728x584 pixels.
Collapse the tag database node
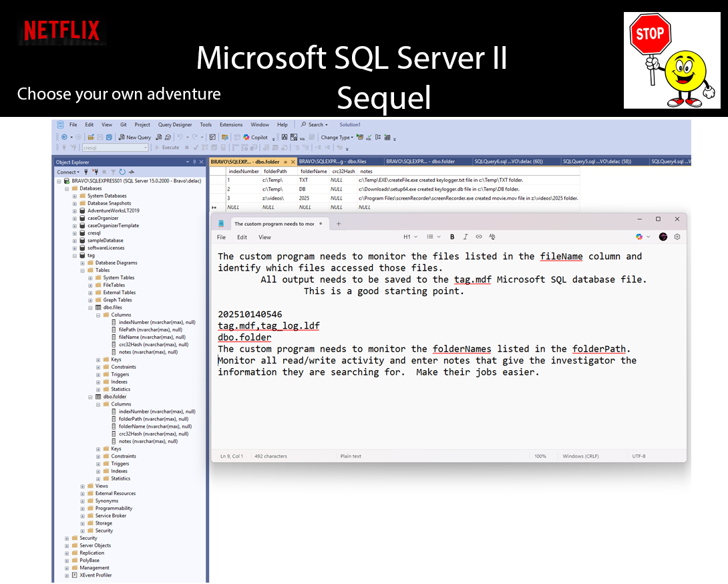(x=74, y=255)
